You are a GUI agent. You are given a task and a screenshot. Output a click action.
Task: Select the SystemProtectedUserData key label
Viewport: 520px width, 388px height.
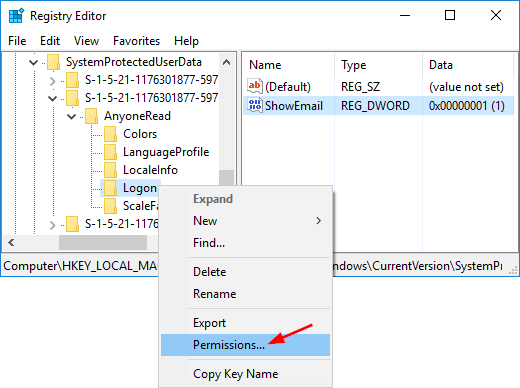coord(134,62)
